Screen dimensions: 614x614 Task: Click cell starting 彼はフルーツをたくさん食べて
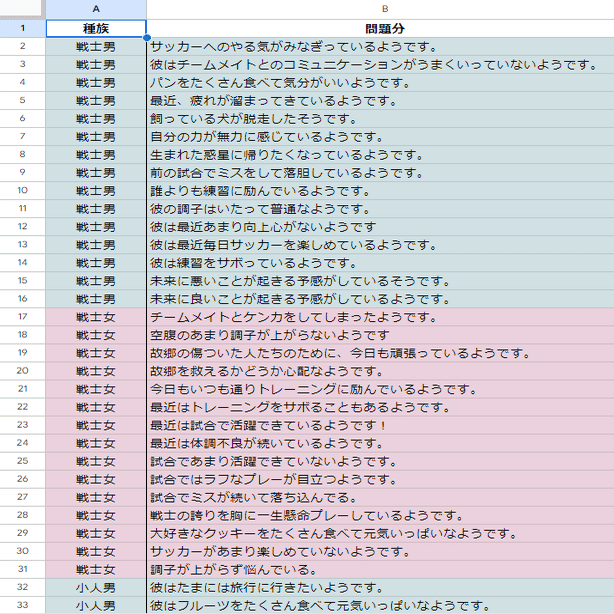point(380,605)
